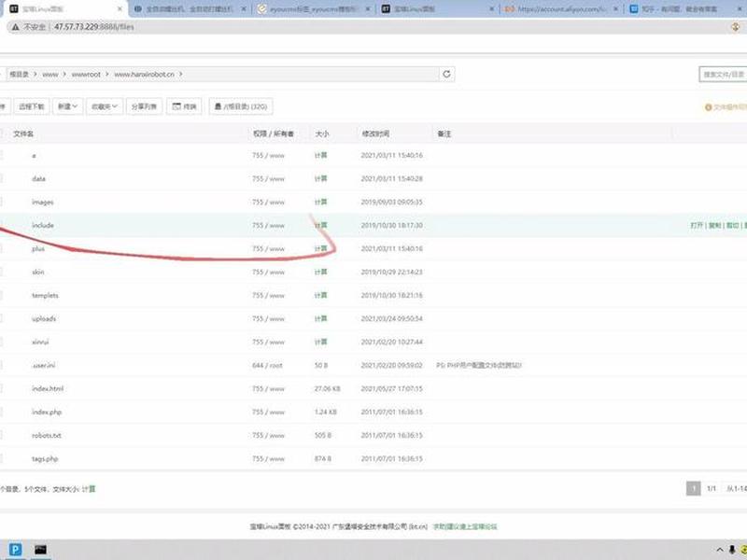Click 计算 size link for the data folder

(x=320, y=178)
